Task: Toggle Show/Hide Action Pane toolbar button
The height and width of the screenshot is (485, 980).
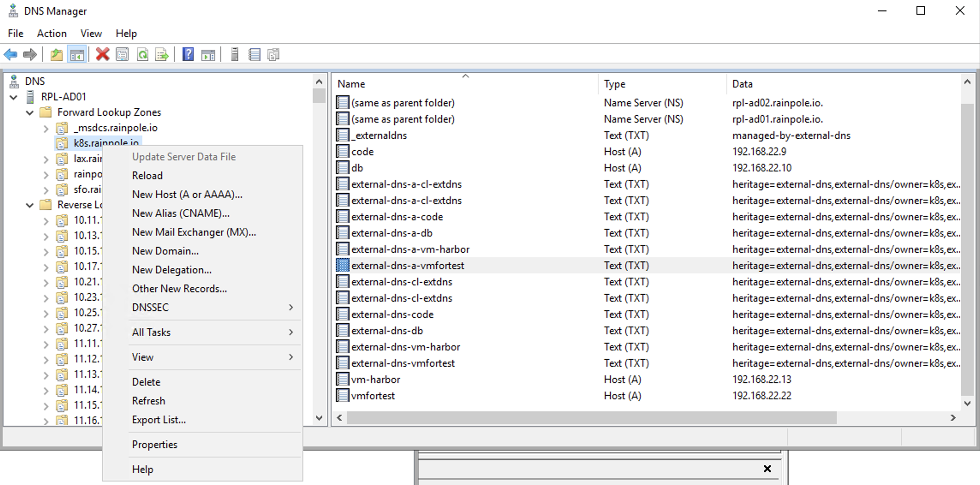Action: coord(208,54)
